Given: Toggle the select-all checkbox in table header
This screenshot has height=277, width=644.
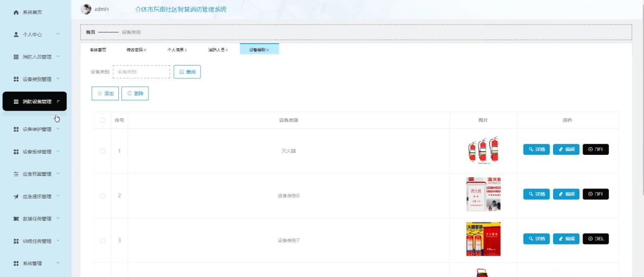Looking at the screenshot, I should tap(103, 120).
